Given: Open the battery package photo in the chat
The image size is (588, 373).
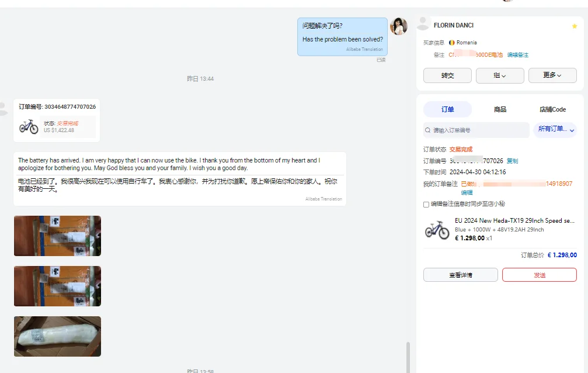Looking at the screenshot, I should [57, 336].
